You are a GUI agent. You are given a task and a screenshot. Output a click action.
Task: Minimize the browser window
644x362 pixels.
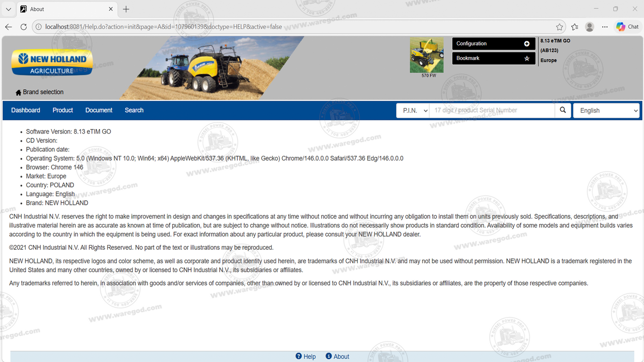click(596, 9)
